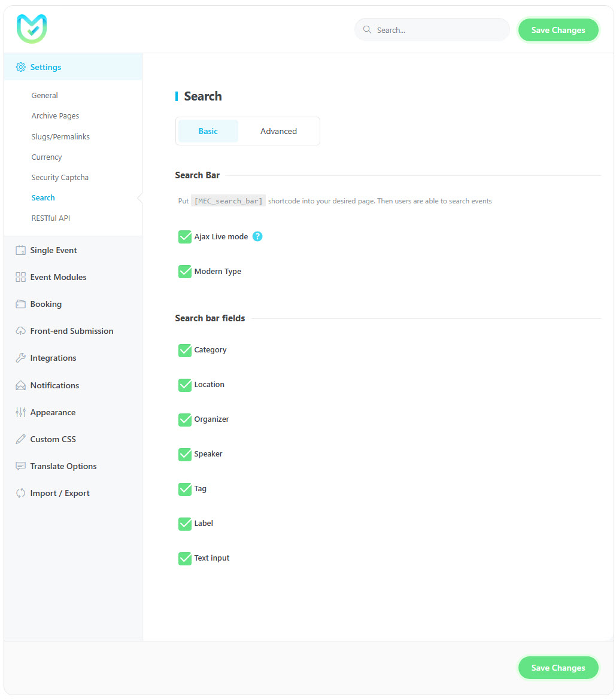
Task: Click the MEC logo icon
Action: (x=32, y=29)
